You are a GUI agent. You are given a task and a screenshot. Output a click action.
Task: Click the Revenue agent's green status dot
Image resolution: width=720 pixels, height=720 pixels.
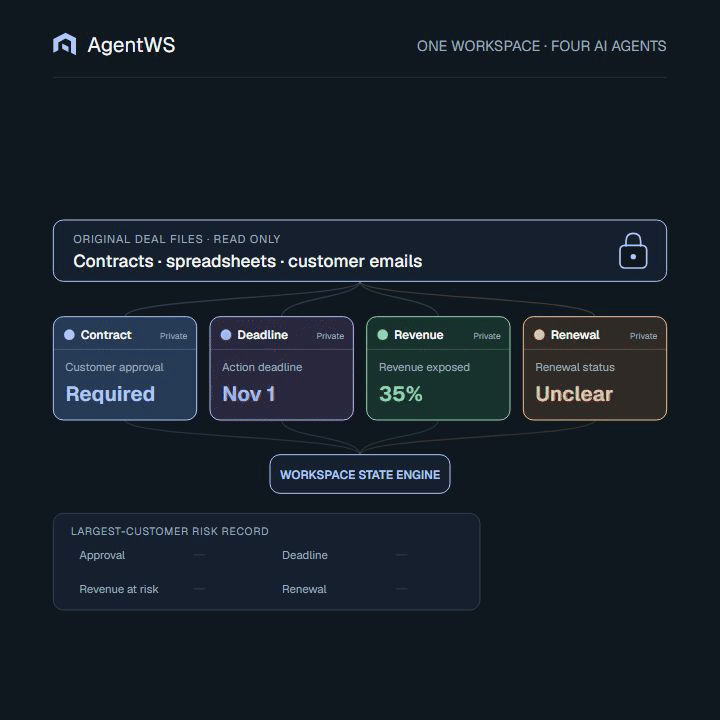tap(382, 335)
